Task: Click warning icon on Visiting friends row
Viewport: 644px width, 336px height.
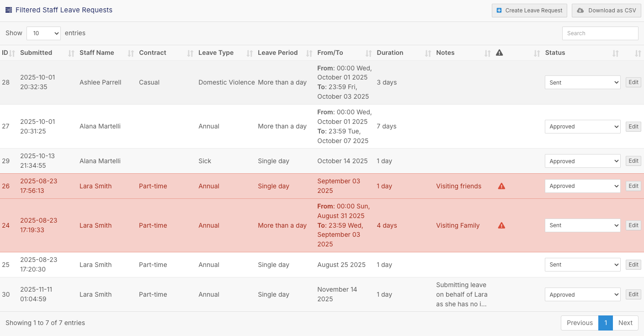Action: tap(501, 186)
